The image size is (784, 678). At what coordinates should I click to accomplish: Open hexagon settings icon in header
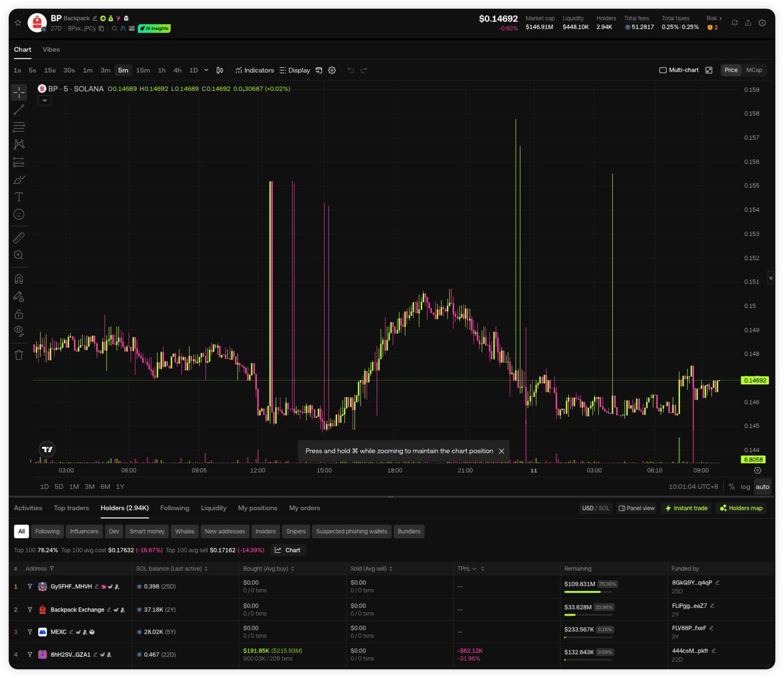click(762, 23)
